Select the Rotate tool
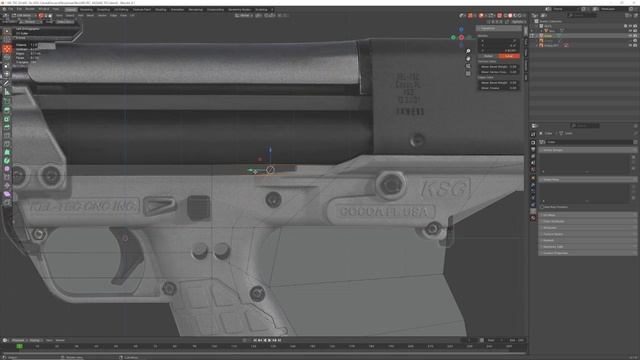The image size is (640, 360). [7, 58]
